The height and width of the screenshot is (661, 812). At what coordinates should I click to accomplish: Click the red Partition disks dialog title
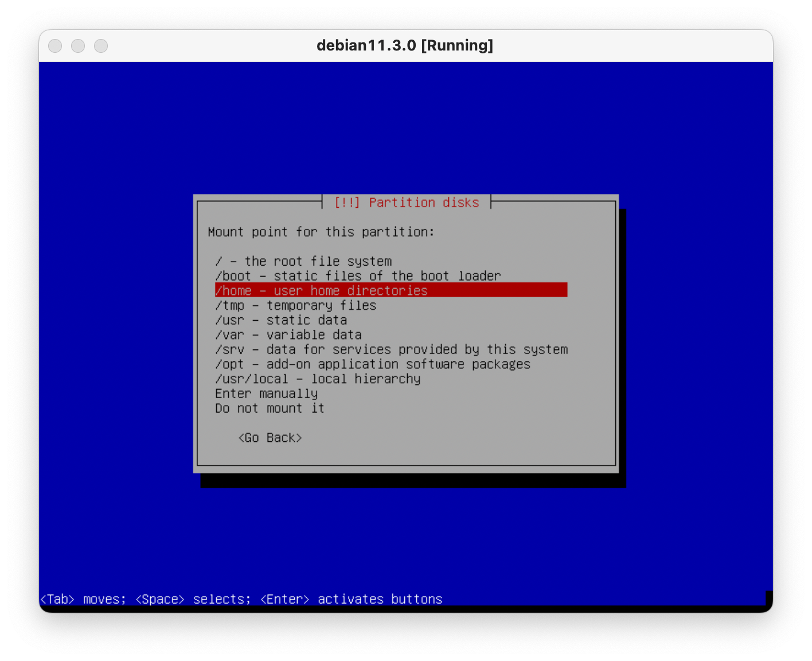click(407, 203)
